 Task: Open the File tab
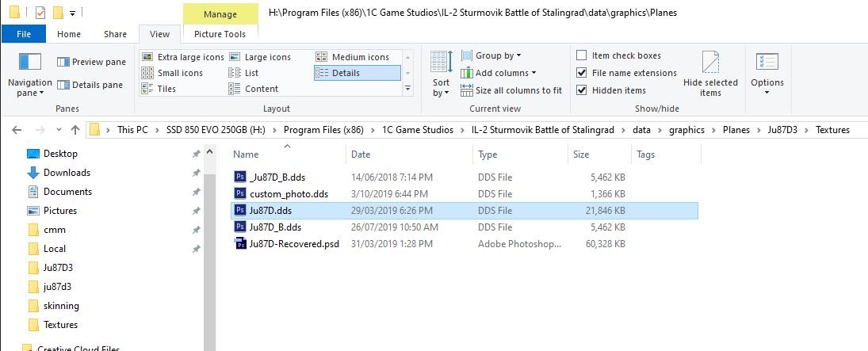[x=24, y=34]
